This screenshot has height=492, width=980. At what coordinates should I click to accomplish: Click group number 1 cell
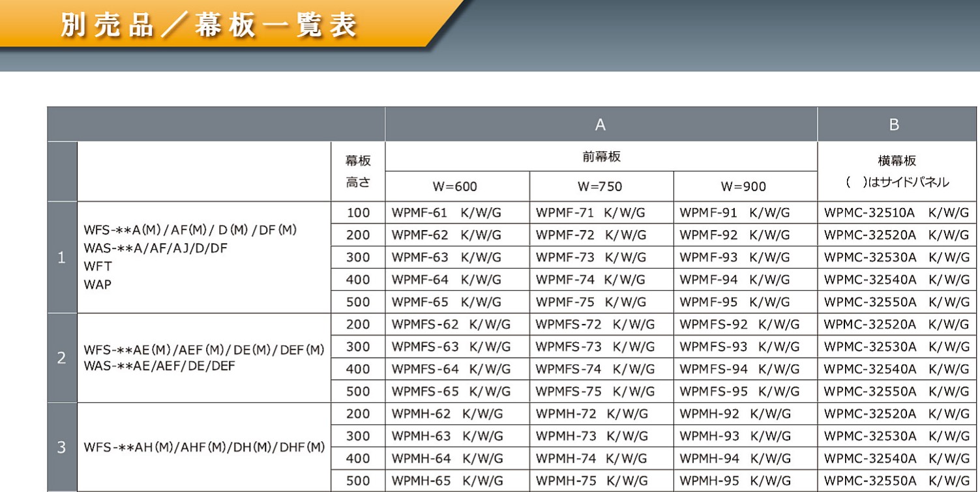click(62, 257)
